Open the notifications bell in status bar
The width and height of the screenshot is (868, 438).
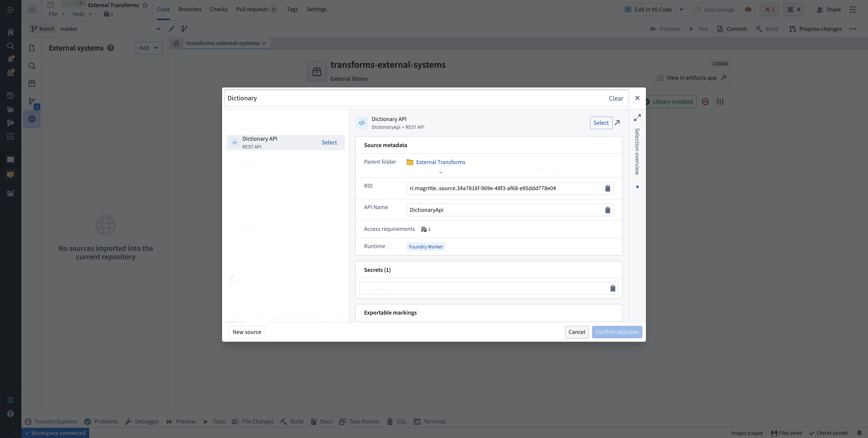click(860, 433)
